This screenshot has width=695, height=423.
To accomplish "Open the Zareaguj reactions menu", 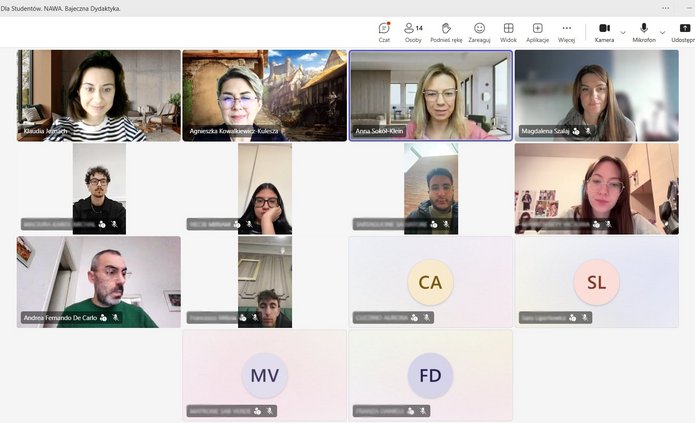I will tap(479, 32).
